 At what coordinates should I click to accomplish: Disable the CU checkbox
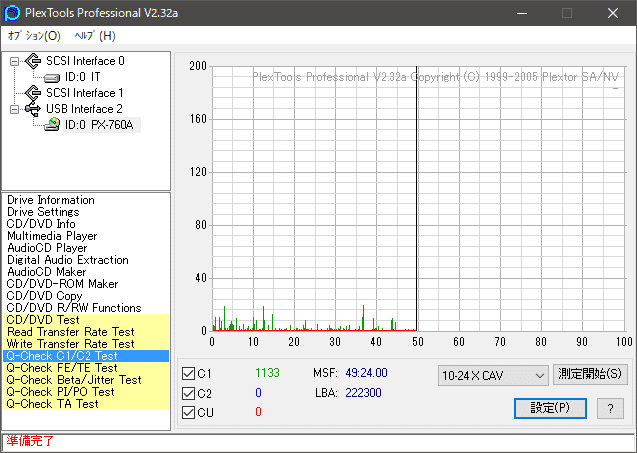click(x=188, y=412)
